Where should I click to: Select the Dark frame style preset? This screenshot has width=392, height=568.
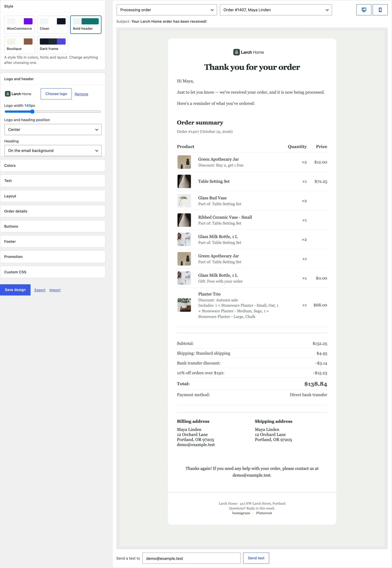pyautogui.click(x=53, y=45)
